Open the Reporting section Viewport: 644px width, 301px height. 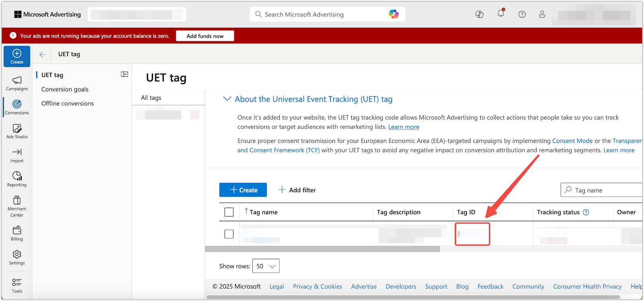tap(17, 179)
